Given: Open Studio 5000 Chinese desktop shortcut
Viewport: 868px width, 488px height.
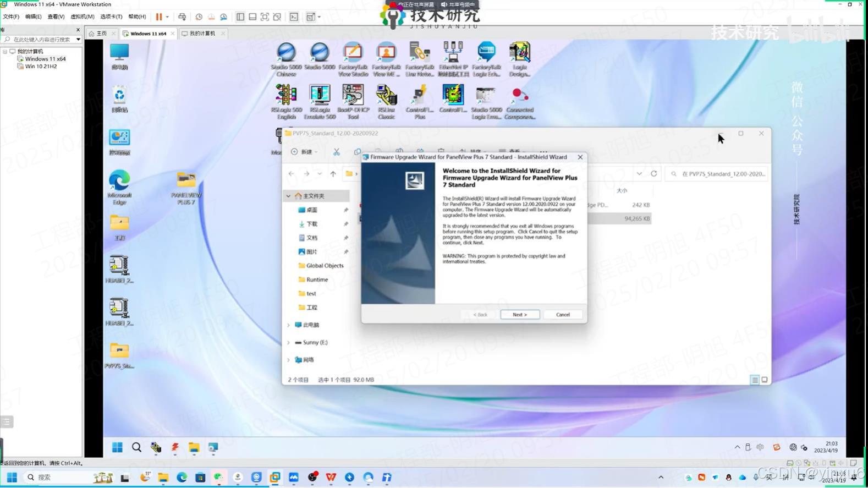Looking at the screenshot, I should (x=286, y=59).
